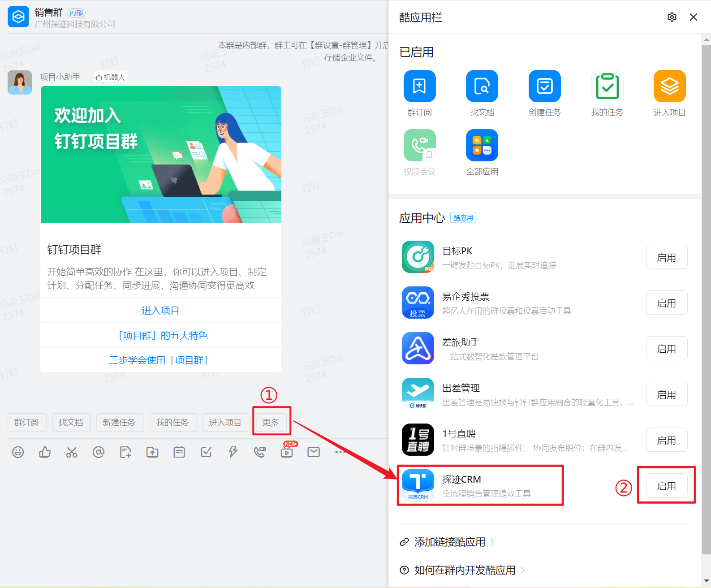The height and width of the screenshot is (588, 711).
Task: Click the 找文档 quick button
Action: 71,423
